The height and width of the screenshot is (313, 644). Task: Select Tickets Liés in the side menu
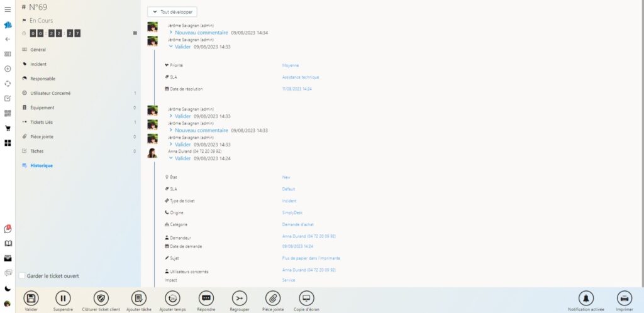point(42,122)
